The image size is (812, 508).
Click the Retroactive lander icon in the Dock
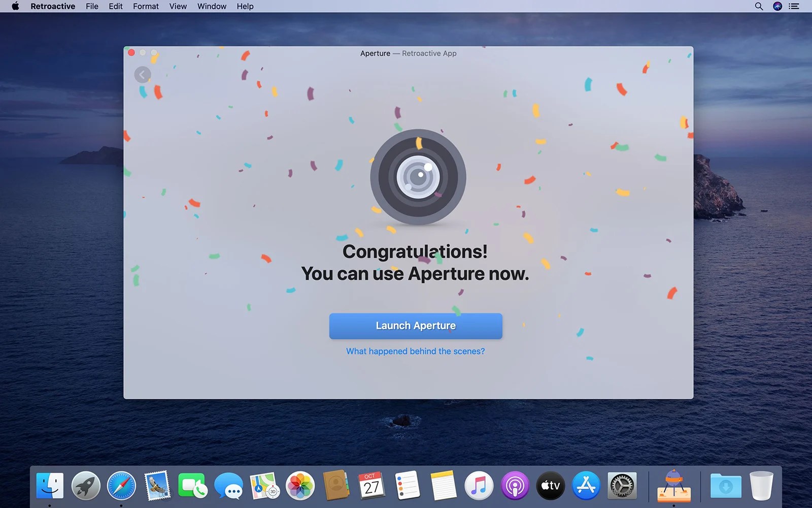673,485
